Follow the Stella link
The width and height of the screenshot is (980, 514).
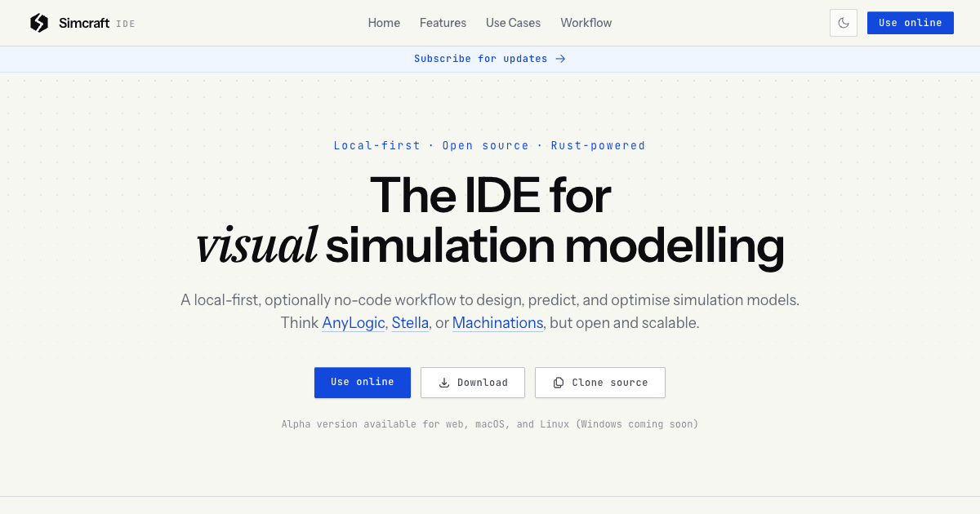(x=410, y=323)
